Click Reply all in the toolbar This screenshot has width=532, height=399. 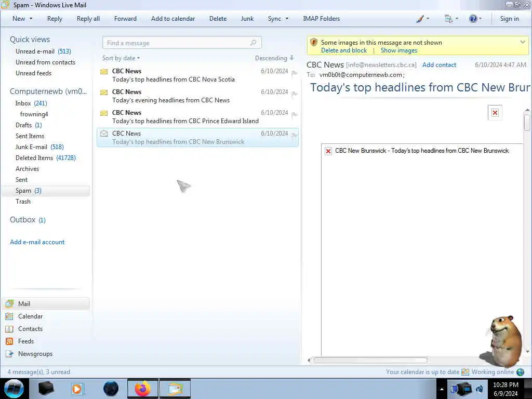pyautogui.click(x=88, y=19)
